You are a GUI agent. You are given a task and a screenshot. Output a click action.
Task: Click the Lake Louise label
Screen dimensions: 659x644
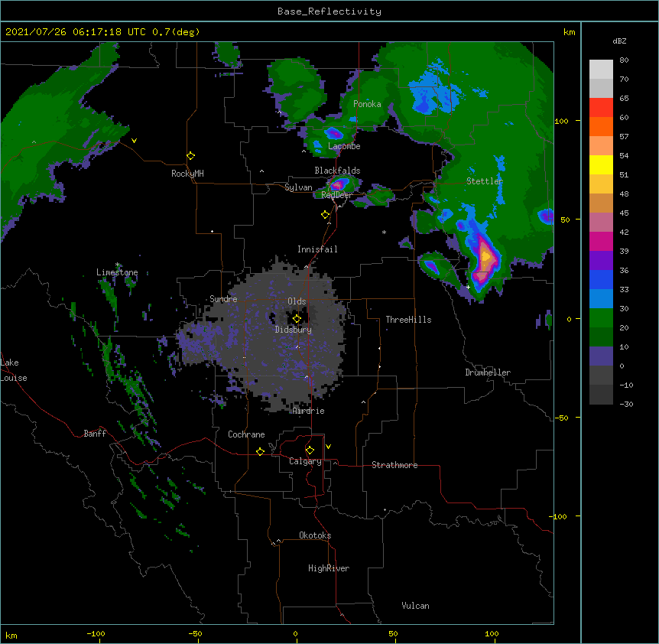pyautogui.click(x=14, y=370)
